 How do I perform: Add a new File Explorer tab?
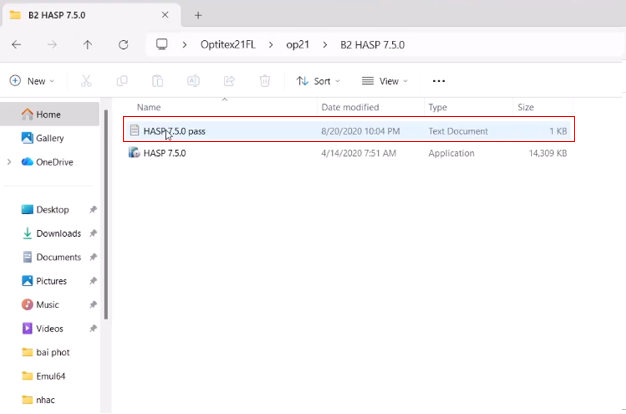click(x=198, y=15)
